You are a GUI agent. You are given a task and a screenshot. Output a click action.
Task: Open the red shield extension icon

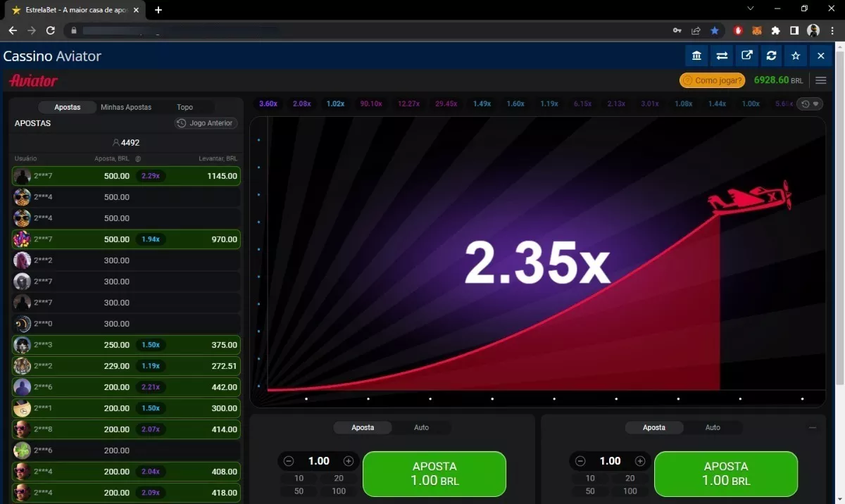pos(739,30)
